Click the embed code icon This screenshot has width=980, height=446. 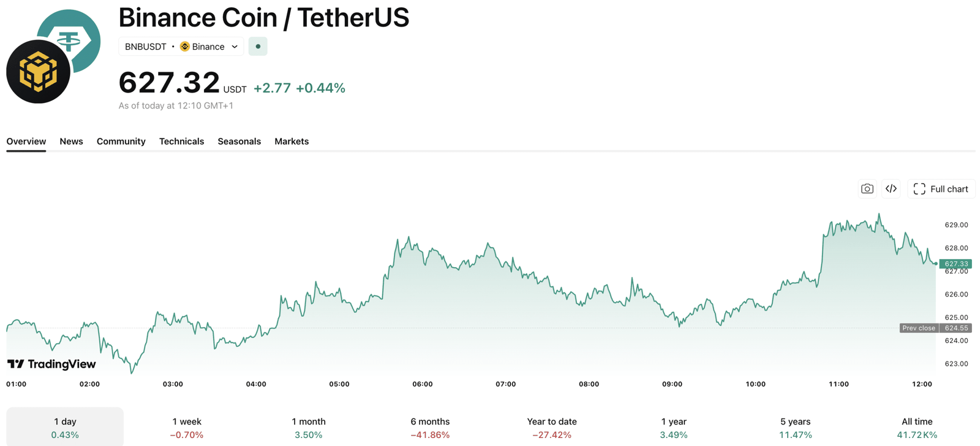point(891,189)
